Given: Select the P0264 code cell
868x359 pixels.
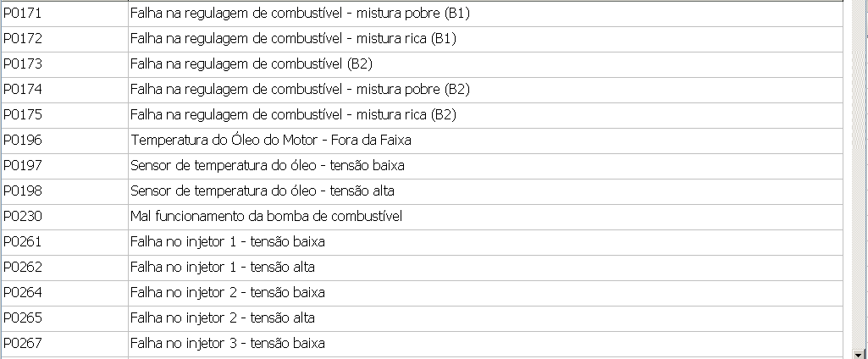Looking at the screenshot, I should point(23,293).
